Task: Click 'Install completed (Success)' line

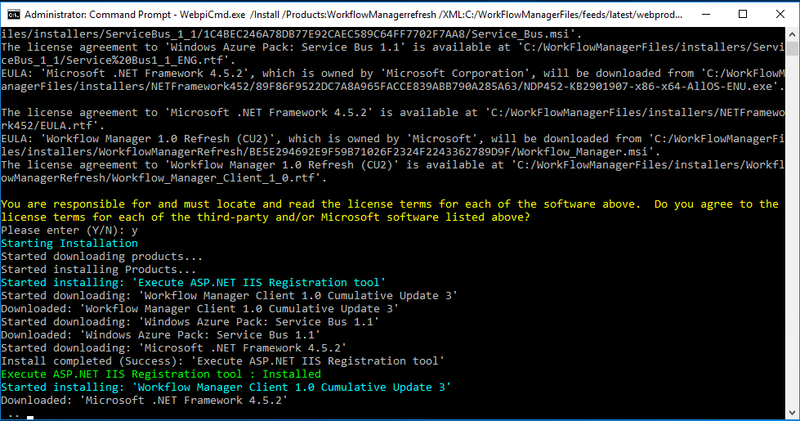Action: point(222,361)
